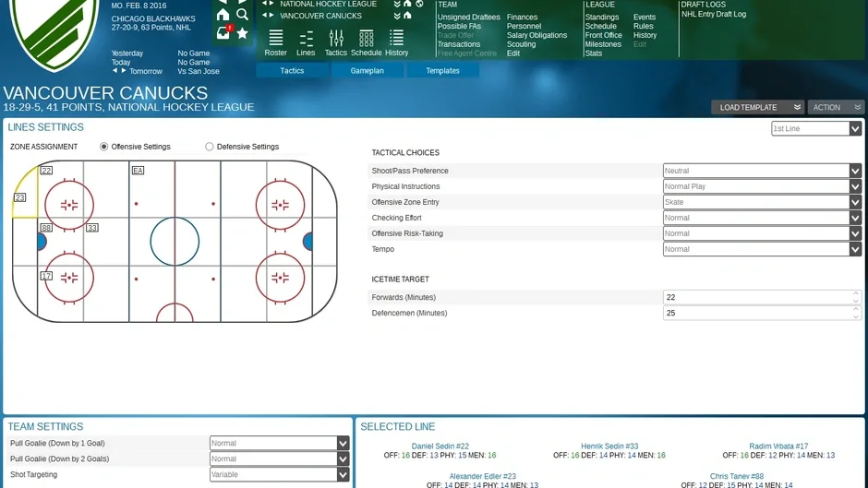Click the Load Template button
The width and height of the screenshot is (868, 488).
coord(757,107)
